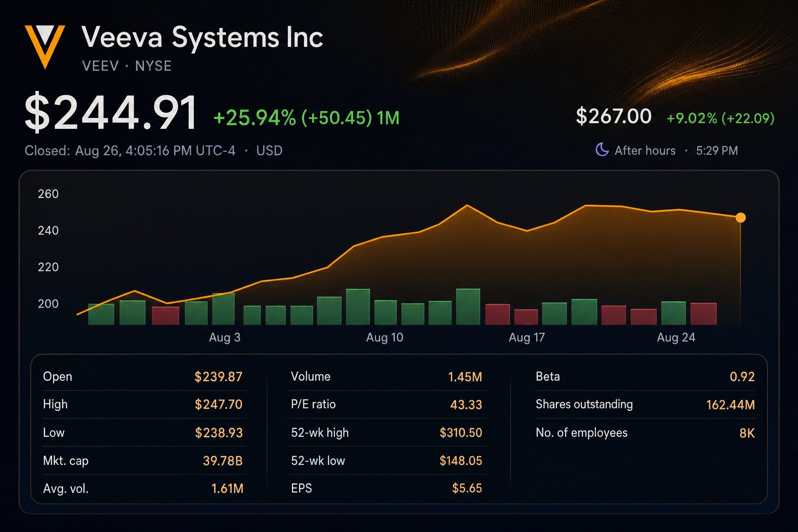Click the EPS row label
Screen dimensions: 798x532
coord(301,488)
